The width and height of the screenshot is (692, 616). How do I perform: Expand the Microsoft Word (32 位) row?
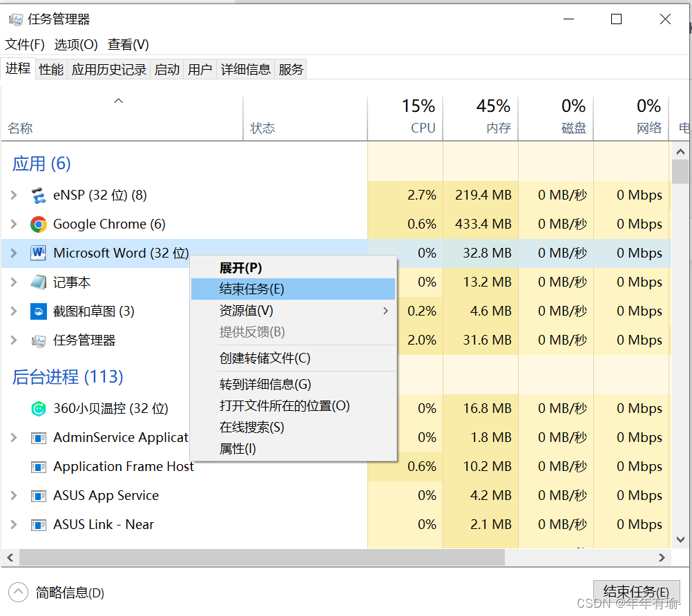click(x=14, y=253)
